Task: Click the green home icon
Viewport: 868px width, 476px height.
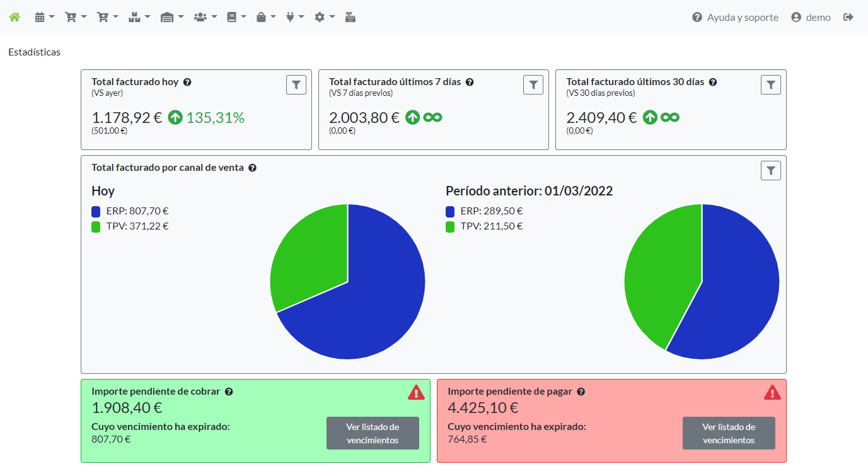Action: click(14, 17)
